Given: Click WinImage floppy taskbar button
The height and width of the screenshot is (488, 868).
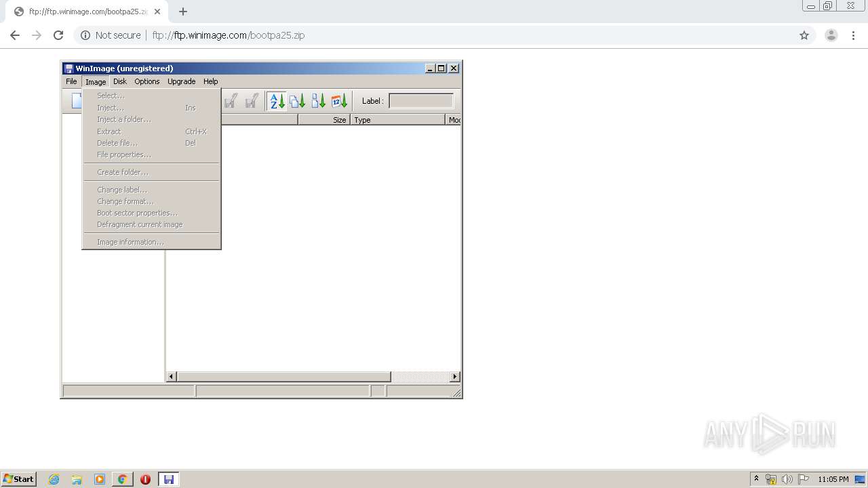Looking at the screenshot, I should click(169, 479).
